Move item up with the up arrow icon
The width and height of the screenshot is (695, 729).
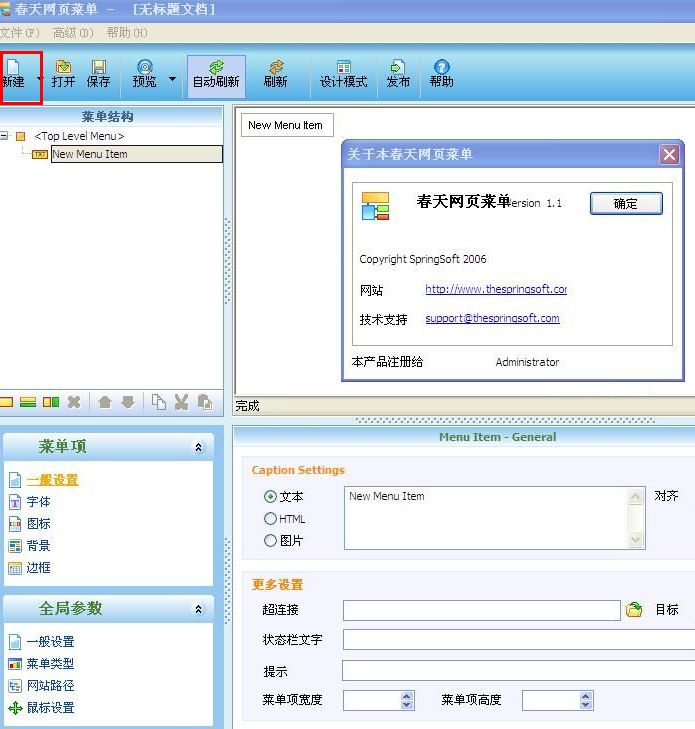coord(105,402)
